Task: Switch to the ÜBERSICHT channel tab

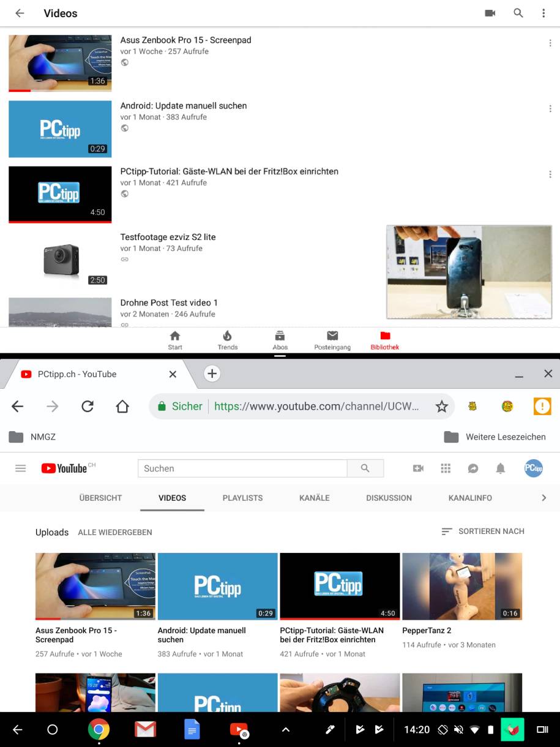Action: click(x=100, y=498)
